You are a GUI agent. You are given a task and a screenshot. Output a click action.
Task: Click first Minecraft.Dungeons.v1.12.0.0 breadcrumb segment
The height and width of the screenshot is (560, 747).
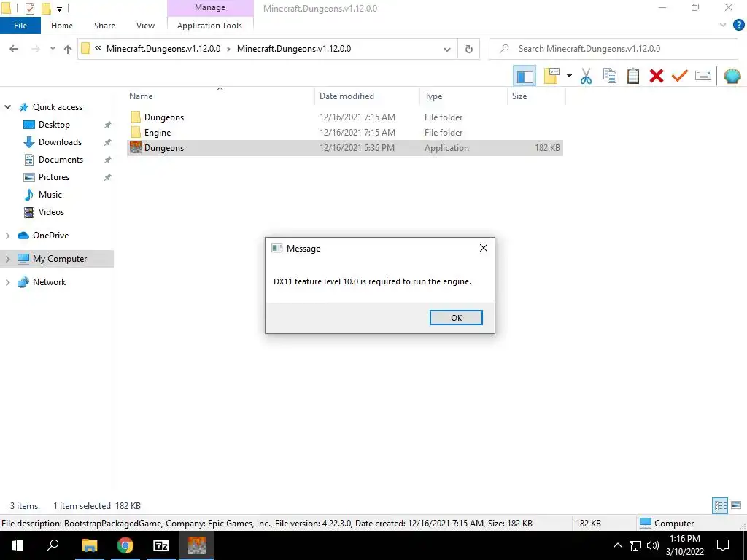163,49
